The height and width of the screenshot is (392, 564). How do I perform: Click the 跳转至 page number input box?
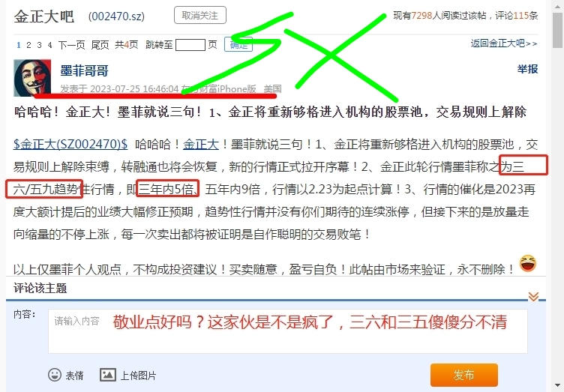190,45
